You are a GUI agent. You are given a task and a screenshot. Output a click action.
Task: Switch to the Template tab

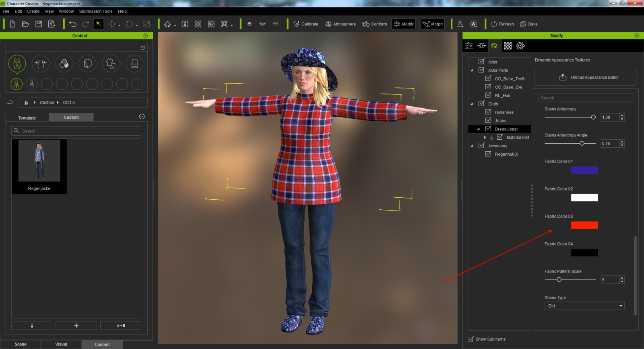[27, 118]
